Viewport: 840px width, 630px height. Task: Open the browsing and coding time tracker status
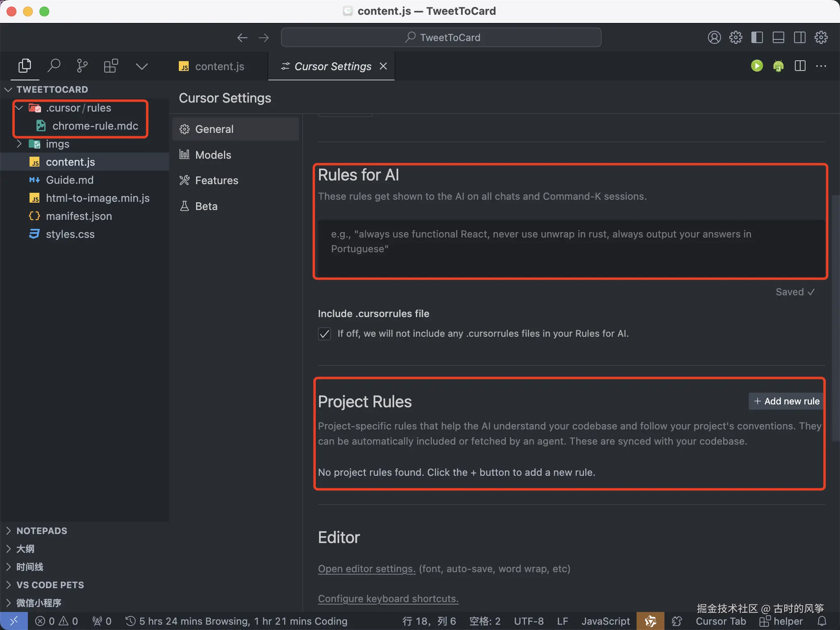click(236, 621)
